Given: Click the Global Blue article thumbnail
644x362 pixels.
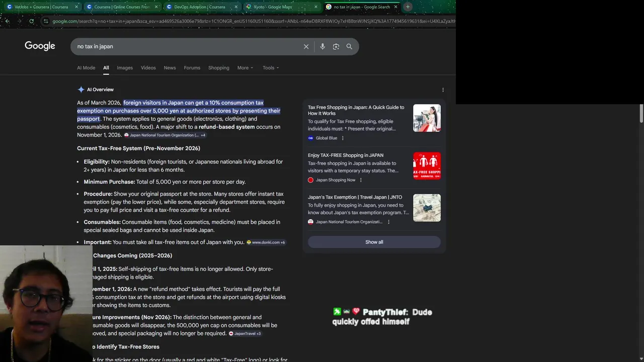Looking at the screenshot, I should click(427, 118).
